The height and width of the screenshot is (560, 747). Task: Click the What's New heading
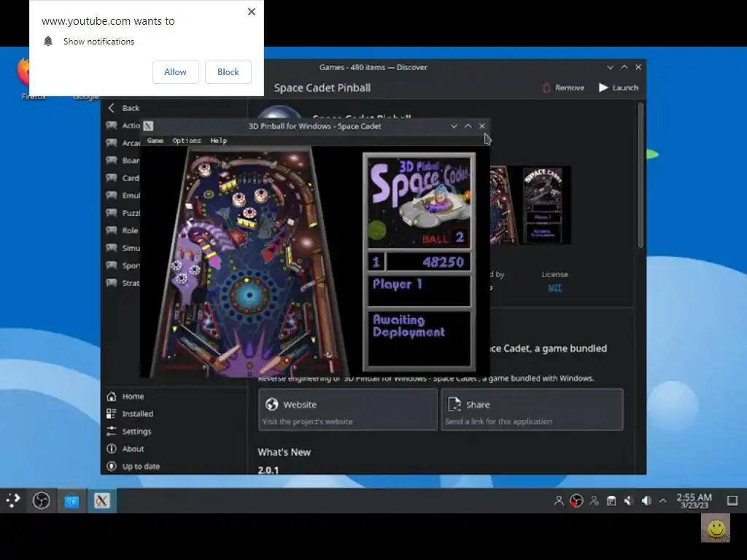pyautogui.click(x=284, y=452)
